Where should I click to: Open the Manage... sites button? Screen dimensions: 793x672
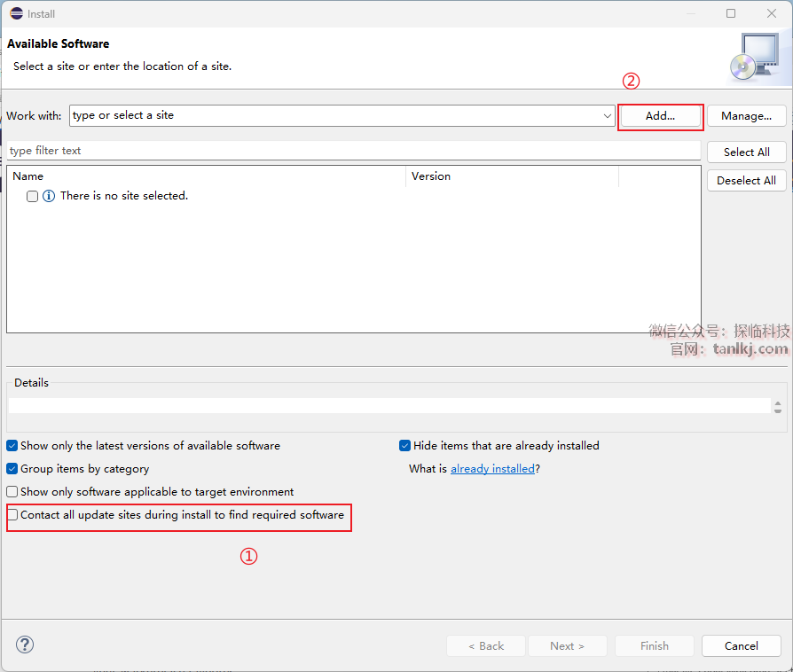pos(746,116)
